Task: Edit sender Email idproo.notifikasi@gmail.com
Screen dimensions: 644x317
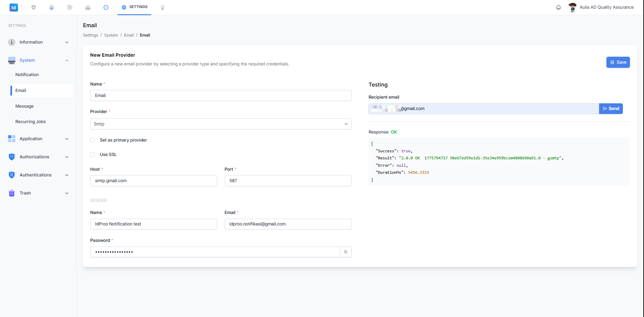Action: [x=288, y=224]
